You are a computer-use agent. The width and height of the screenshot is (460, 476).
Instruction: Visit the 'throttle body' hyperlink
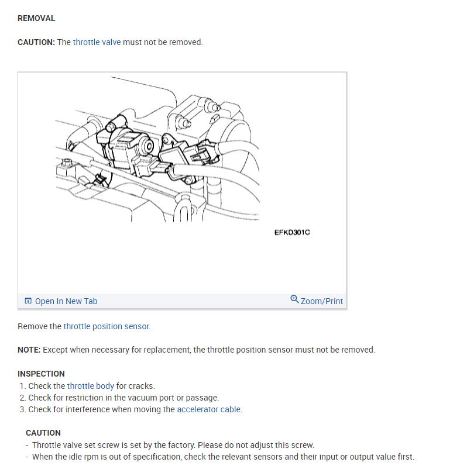tap(91, 386)
